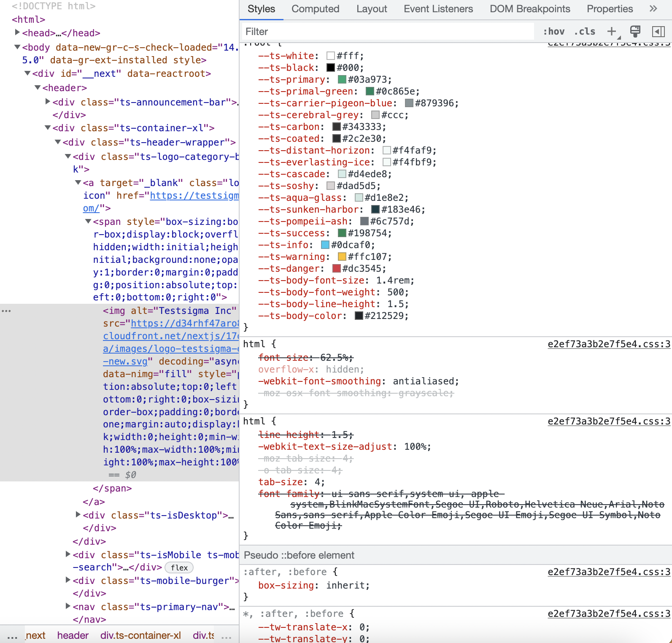Click the flex badge on ts-isMobile div
The height and width of the screenshot is (643, 672).
(179, 568)
